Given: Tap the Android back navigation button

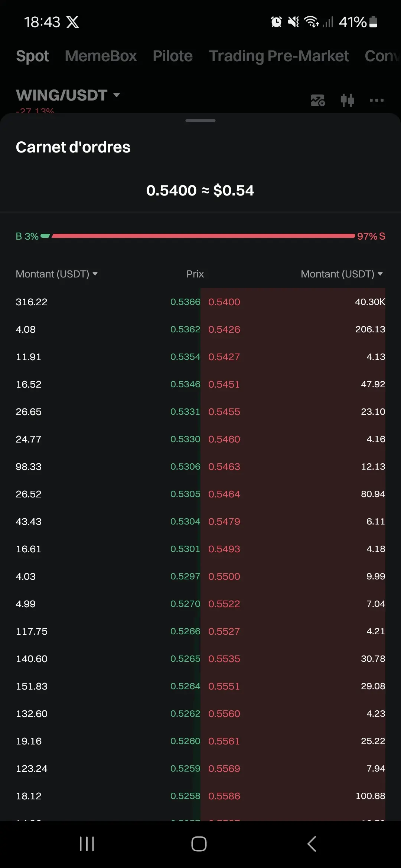Looking at the screenshot, I should (312, 844).
